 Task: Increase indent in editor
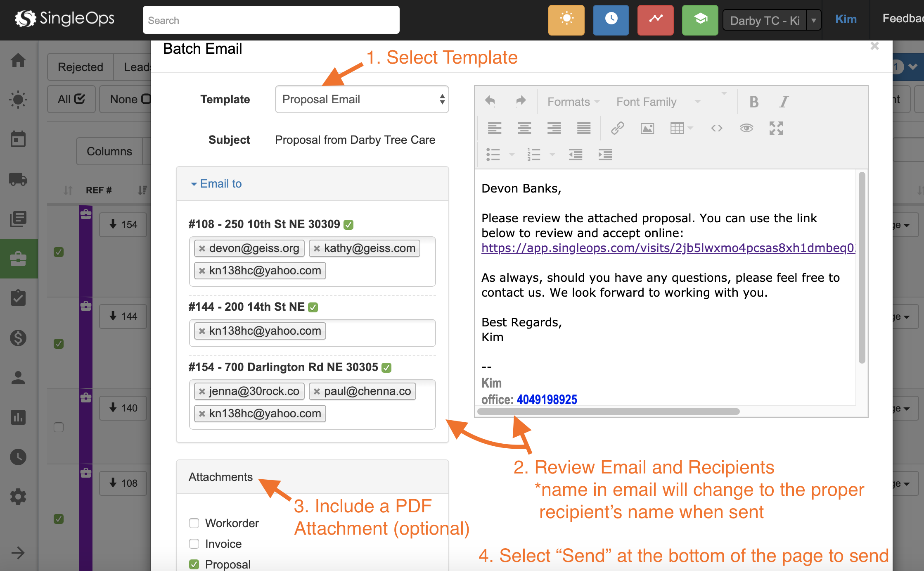pyautogui.click(x=605, y=155)
